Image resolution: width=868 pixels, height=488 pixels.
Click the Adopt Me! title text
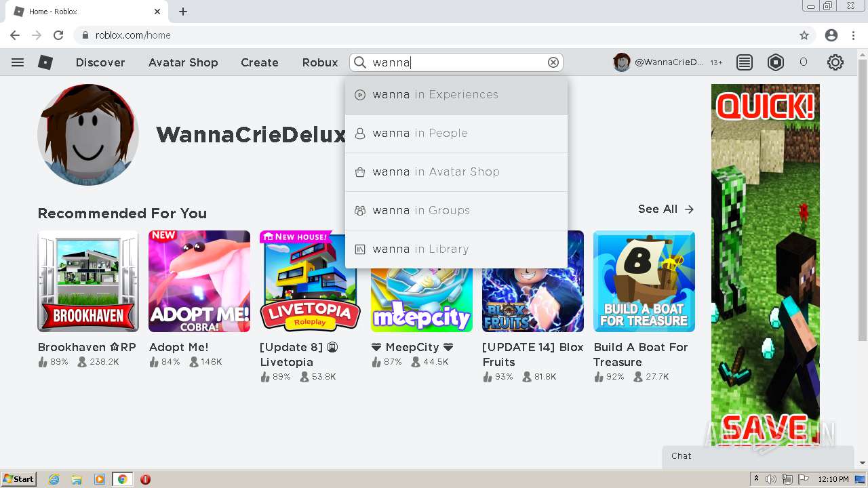179,347
